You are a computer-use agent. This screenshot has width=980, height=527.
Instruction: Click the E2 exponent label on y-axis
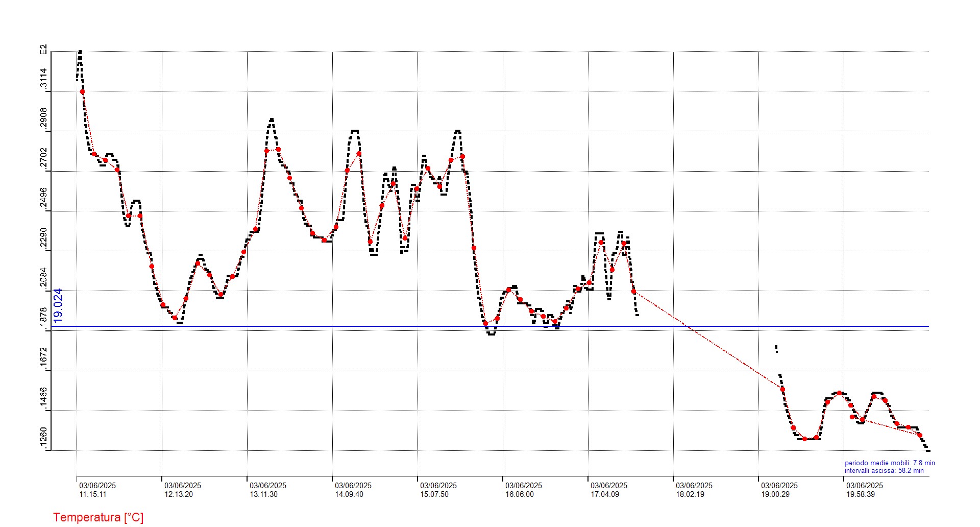pos(44,50)
